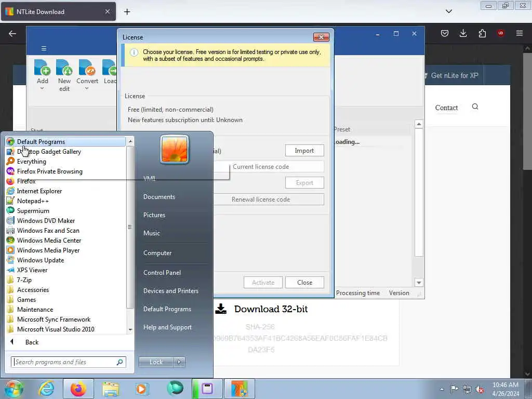This screenshot has width=532, height=399.
Task: Click the Convert icon in NTLite
Action: coord(87,67)
